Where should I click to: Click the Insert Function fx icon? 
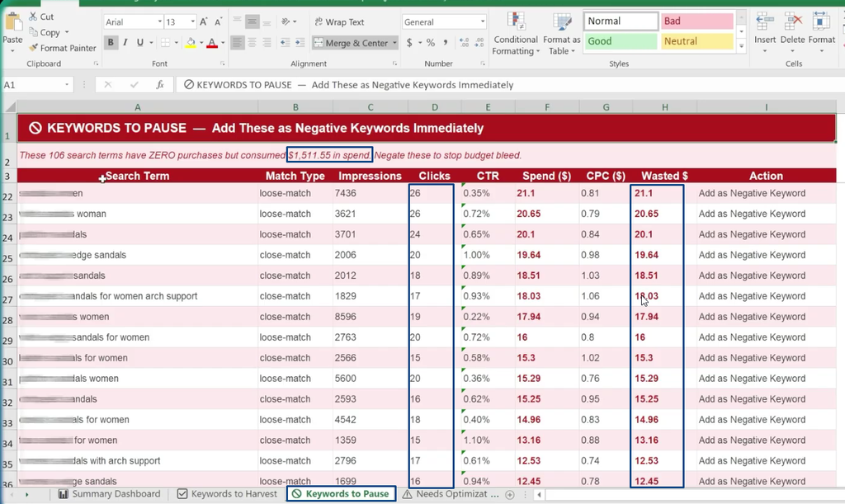(x=160, y=84)
